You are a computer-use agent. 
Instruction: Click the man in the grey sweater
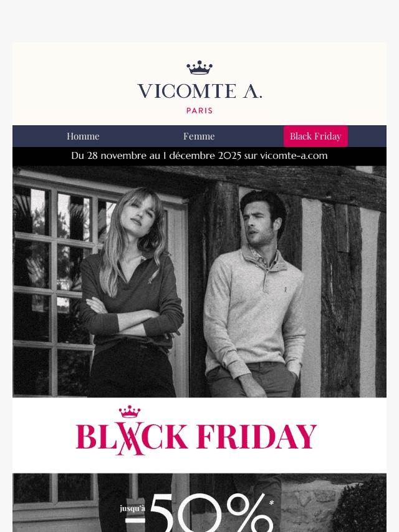(x=252, y=293)
